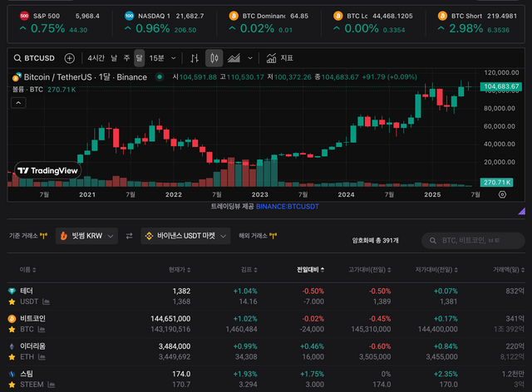Open chart settings gear near the time axis

502,194
